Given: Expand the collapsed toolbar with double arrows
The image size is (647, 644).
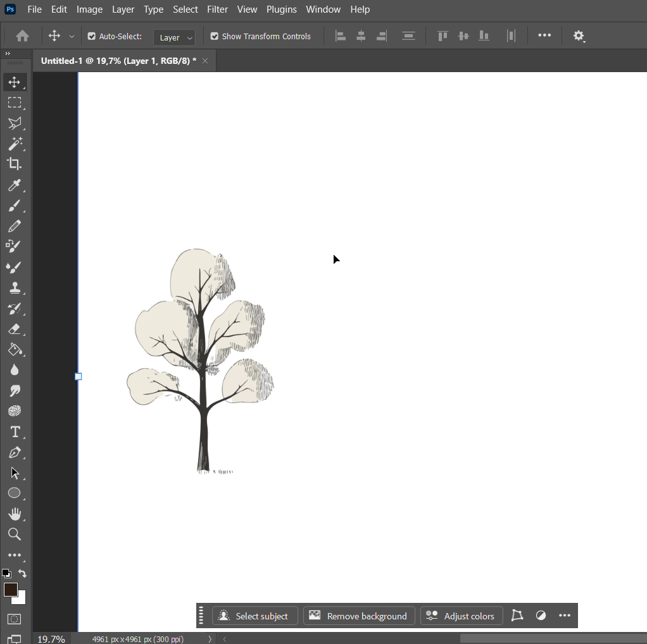Looking at the screenshot, I should [x=8, y=54].
